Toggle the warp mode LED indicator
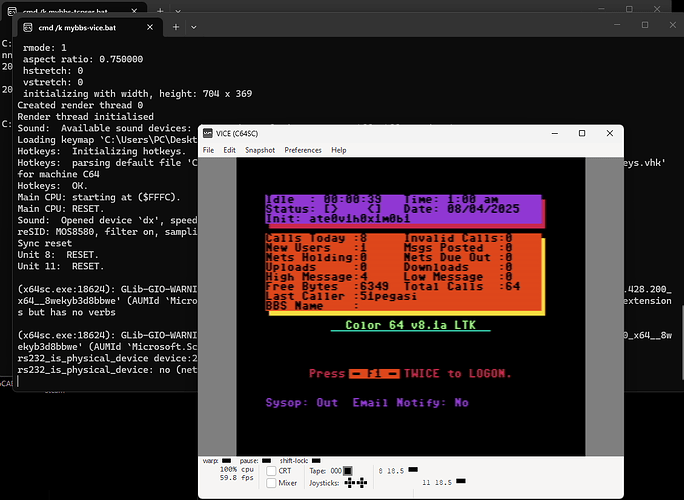 point(226,460)
